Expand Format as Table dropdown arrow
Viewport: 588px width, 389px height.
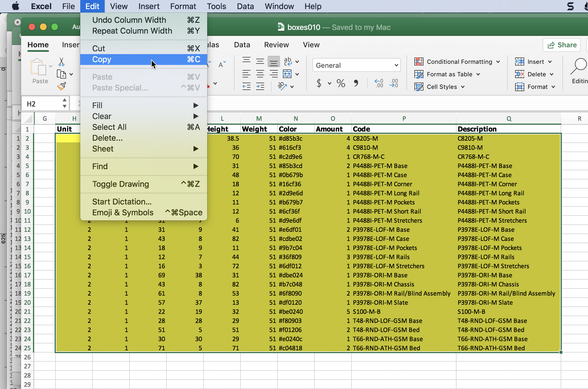pos(478,74)
